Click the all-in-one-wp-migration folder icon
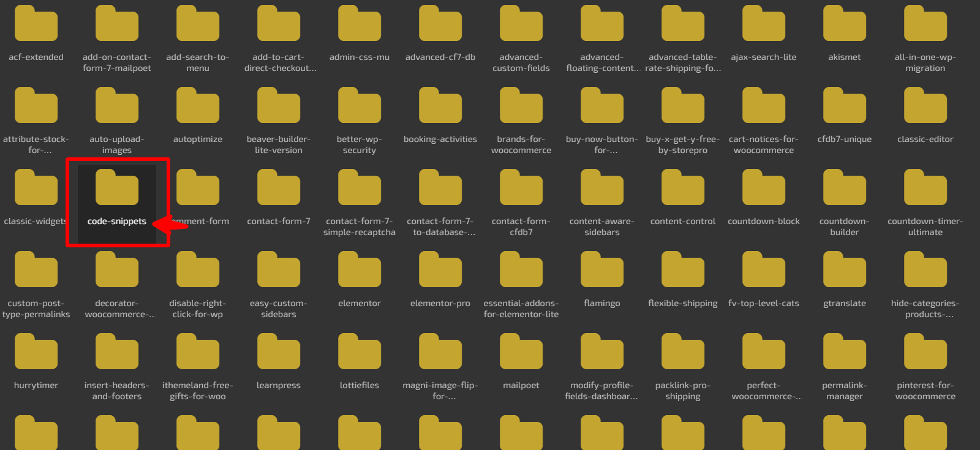Image resolution: width=980 pixels, height=450 pixels. 925,23
